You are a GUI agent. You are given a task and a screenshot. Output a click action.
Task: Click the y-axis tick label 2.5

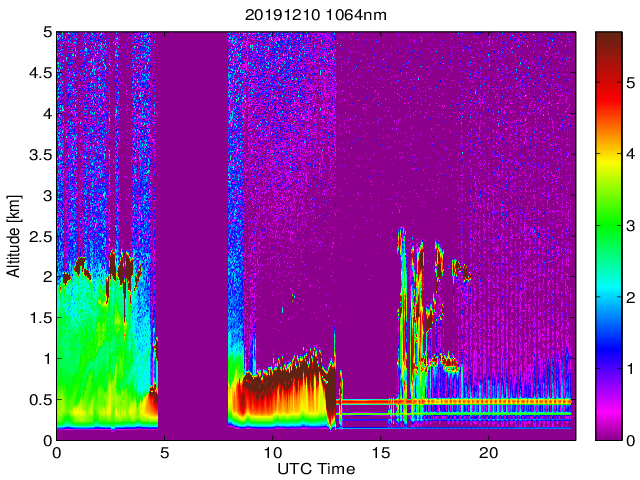point(41,237)
